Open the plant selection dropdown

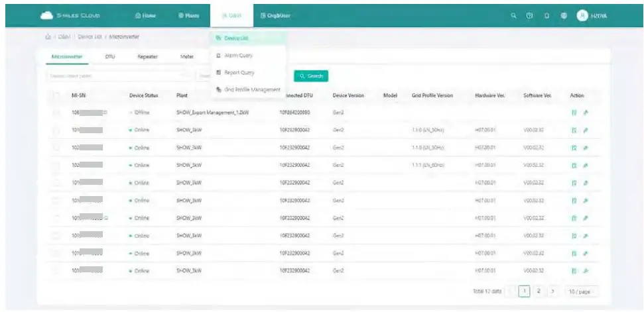coord(119,76)
